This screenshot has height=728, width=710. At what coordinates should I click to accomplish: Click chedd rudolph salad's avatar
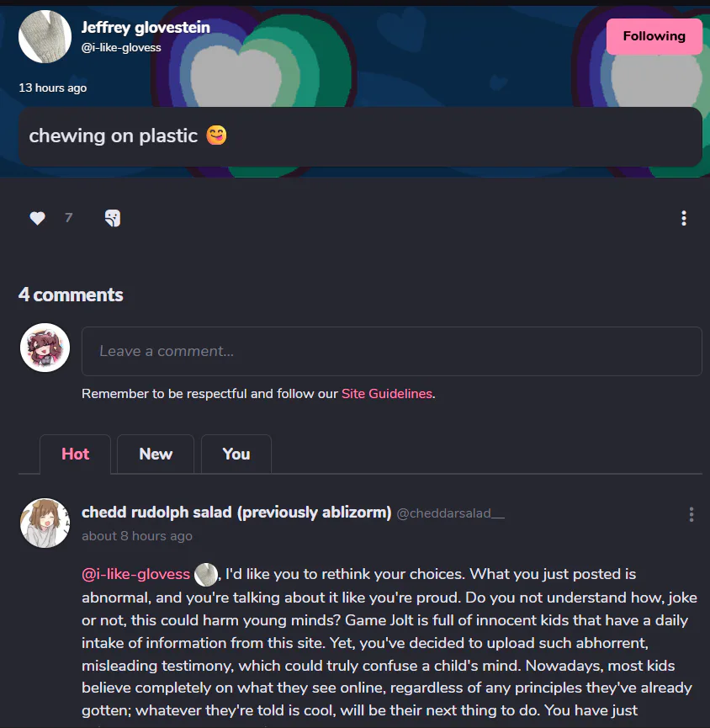(45, 523)
